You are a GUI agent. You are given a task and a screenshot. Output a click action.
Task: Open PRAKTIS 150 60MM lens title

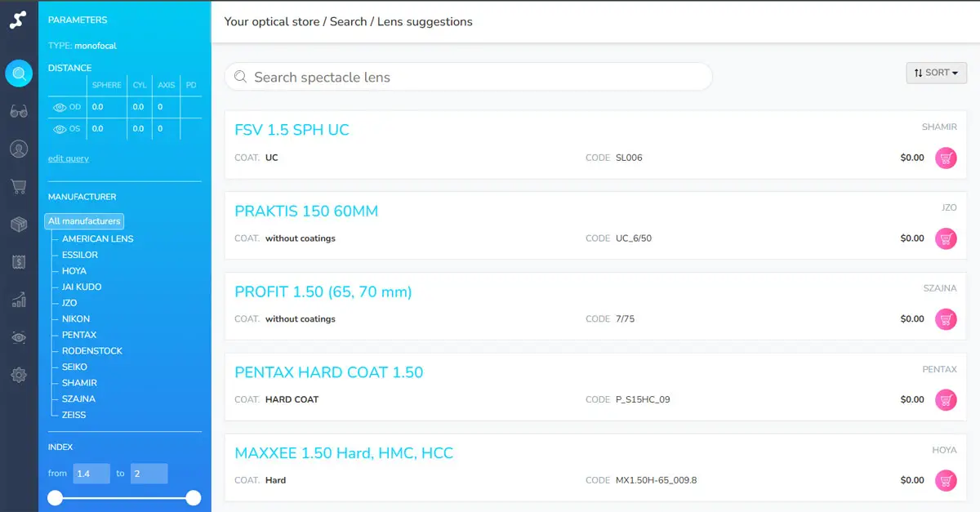pyautogui.click(x=306, y=211)
